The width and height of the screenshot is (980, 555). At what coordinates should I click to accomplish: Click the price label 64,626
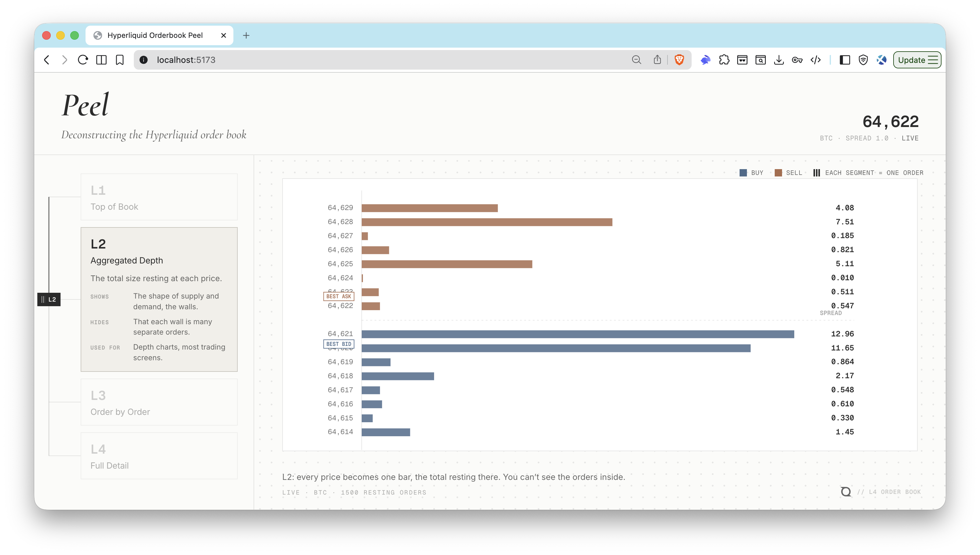340,250
